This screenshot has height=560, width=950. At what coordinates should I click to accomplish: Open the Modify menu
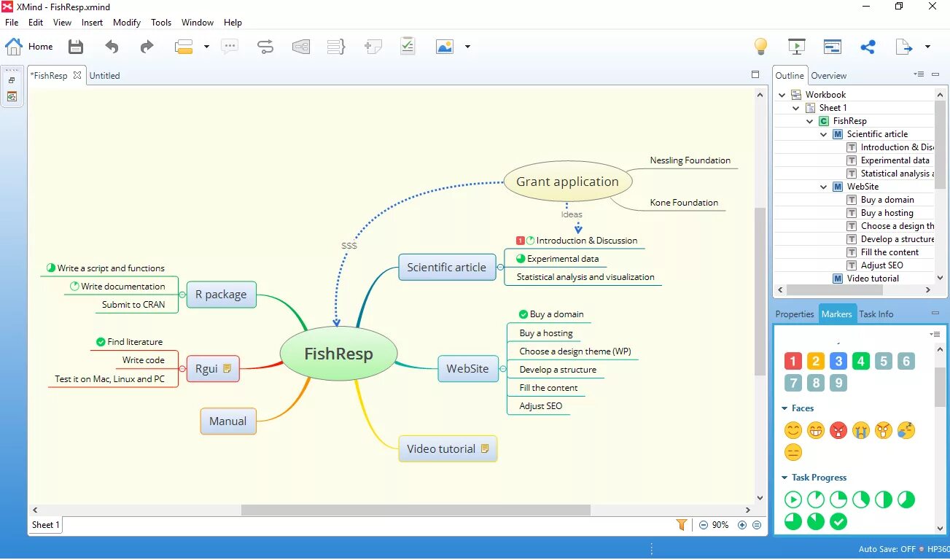point(127,23)
